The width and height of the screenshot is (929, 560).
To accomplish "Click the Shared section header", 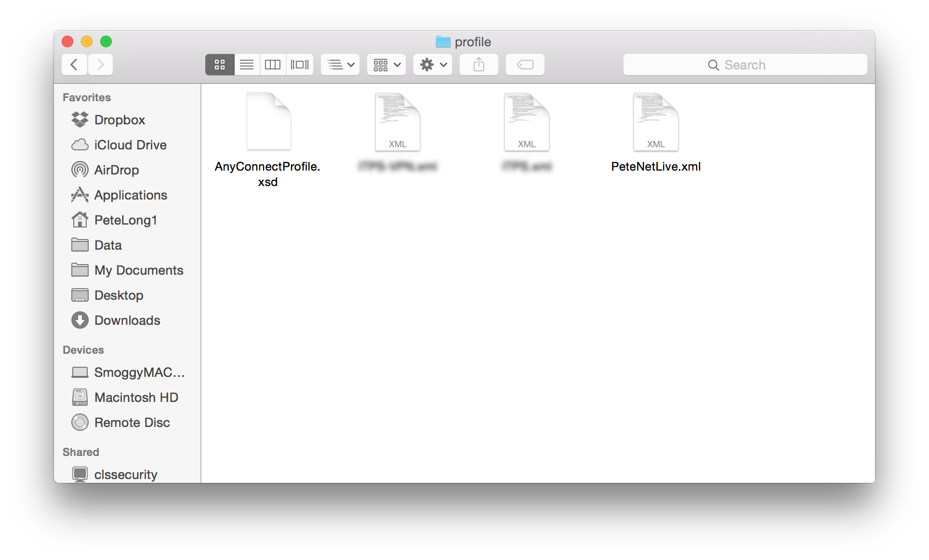I will click(81, 452).
